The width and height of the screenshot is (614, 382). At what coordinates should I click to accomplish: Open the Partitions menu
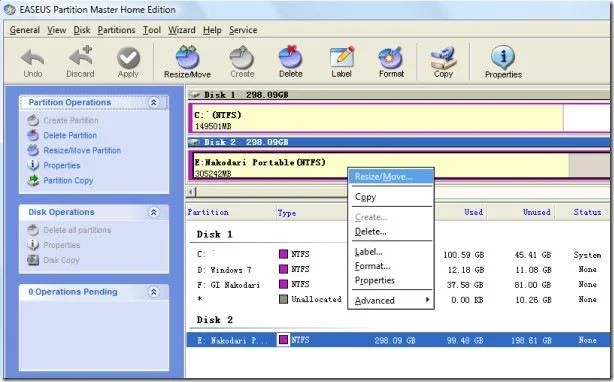116,30
